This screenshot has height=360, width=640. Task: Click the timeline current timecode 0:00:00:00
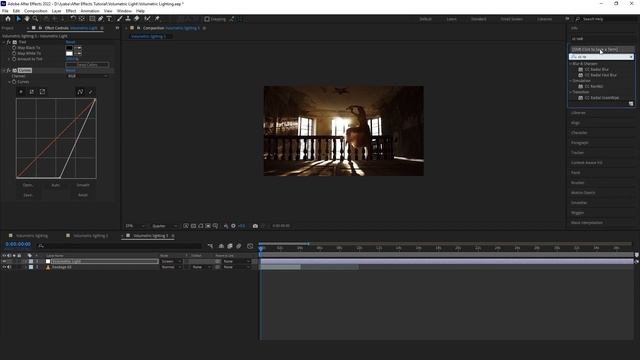pos(18,244)
